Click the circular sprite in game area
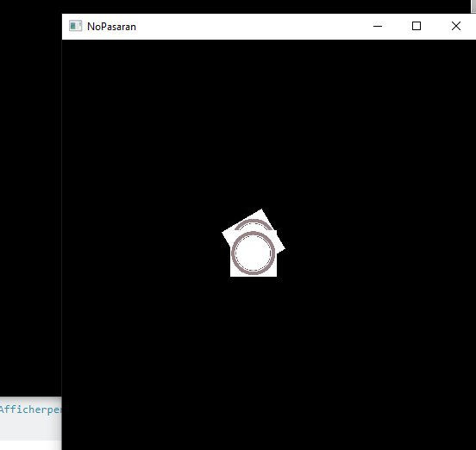This screenshot has width=476, height=450. click(254, 253)
